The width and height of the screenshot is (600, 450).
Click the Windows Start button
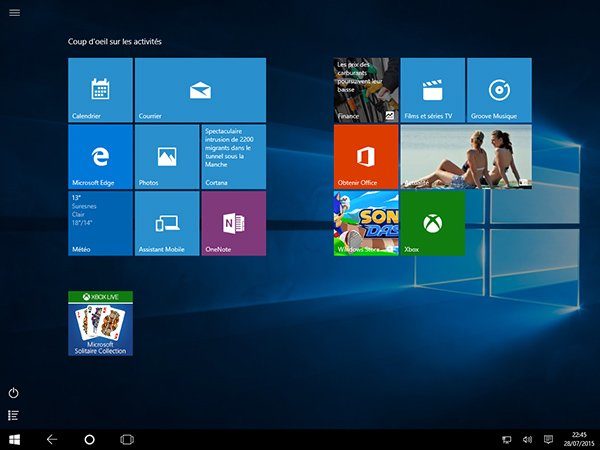15,440
